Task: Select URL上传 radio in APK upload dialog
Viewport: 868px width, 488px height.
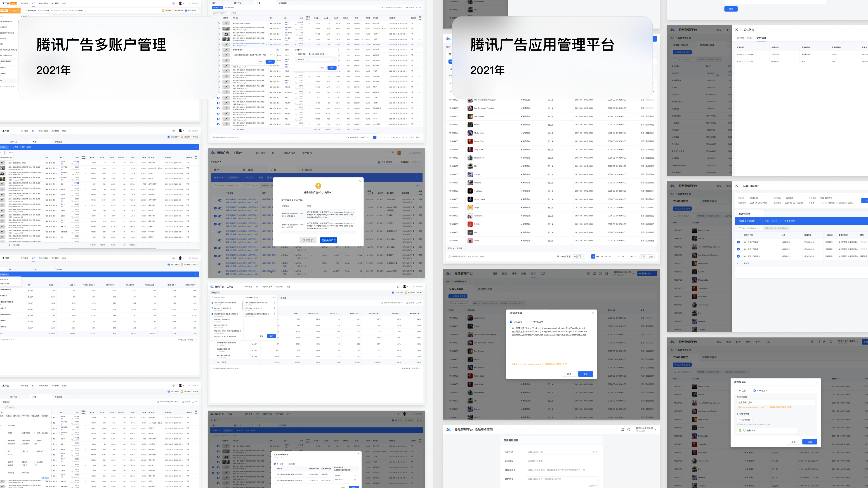Action: click(x=736, y=391)
